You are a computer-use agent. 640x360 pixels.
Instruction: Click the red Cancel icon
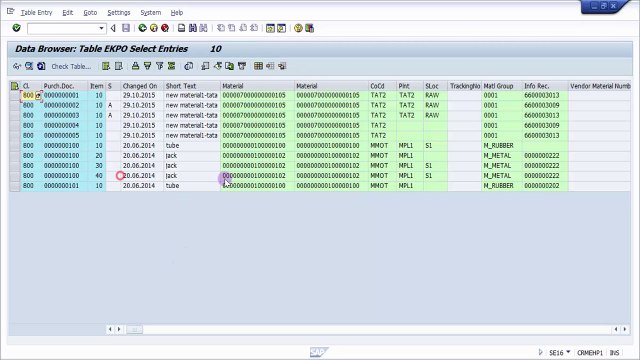pos(165,28)
